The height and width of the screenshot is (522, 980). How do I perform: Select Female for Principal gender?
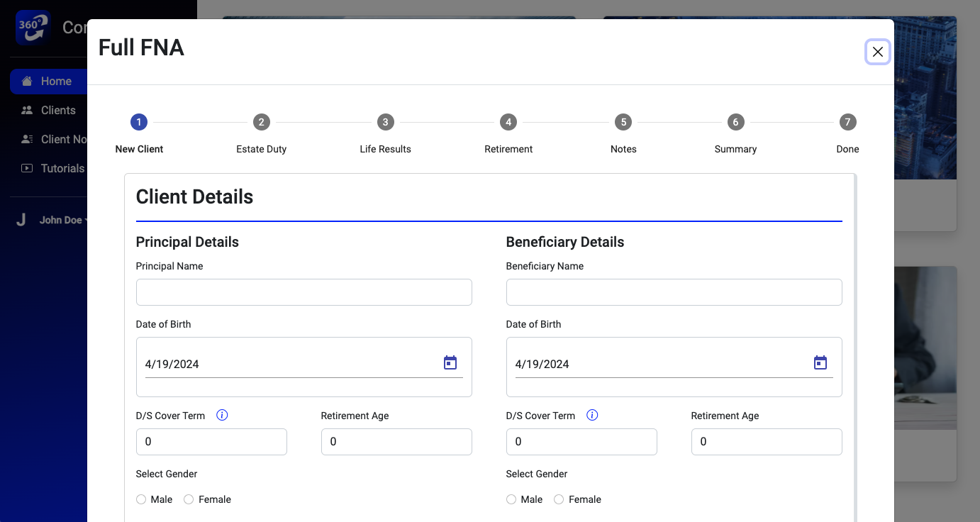click(x=189, y=499)
